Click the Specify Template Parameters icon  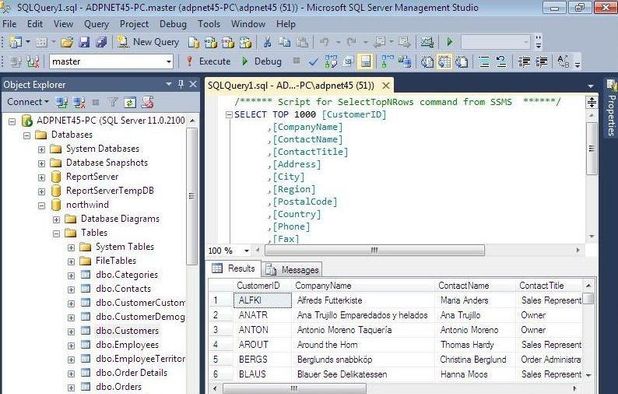point(563,62)
